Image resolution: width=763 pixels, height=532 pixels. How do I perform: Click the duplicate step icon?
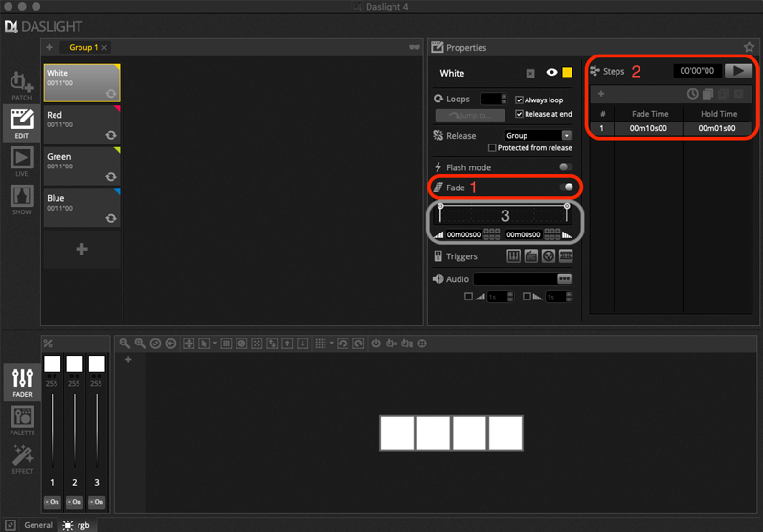[708, 94]
